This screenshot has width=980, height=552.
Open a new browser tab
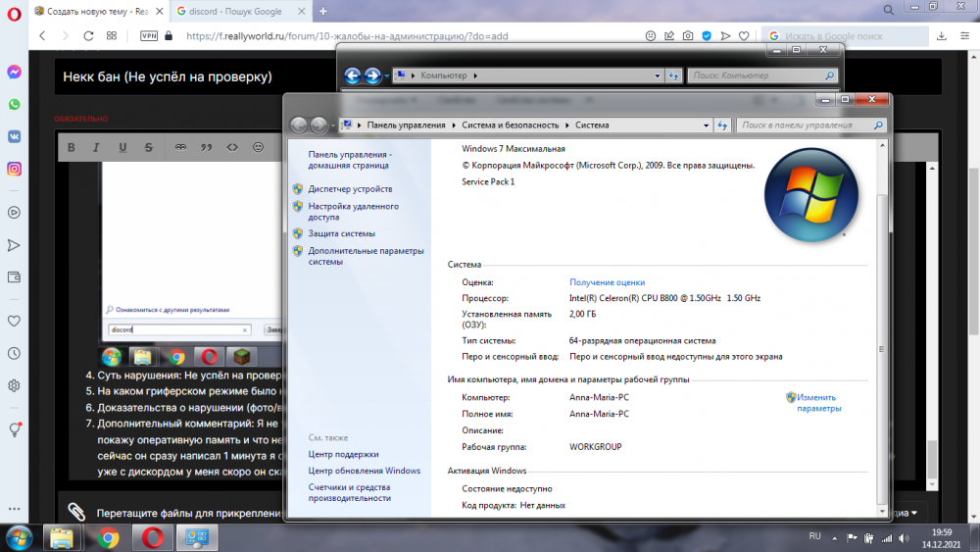coord(323,11)
